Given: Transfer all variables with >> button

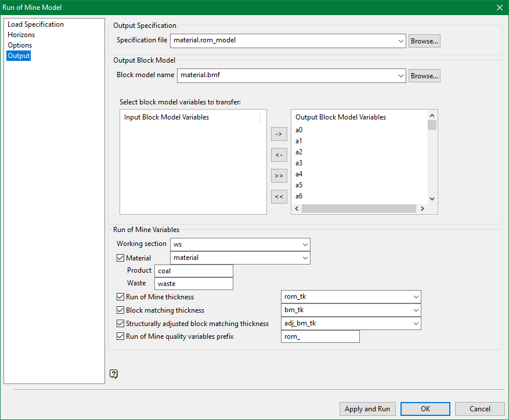Looking at the screenshot, I should point(279,176).
